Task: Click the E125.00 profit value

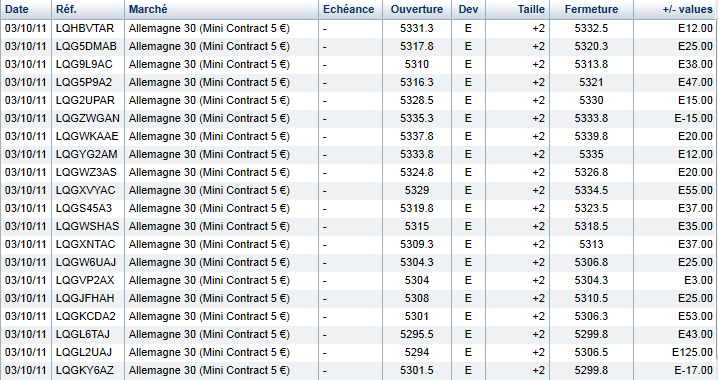Action: click(692, 352)
